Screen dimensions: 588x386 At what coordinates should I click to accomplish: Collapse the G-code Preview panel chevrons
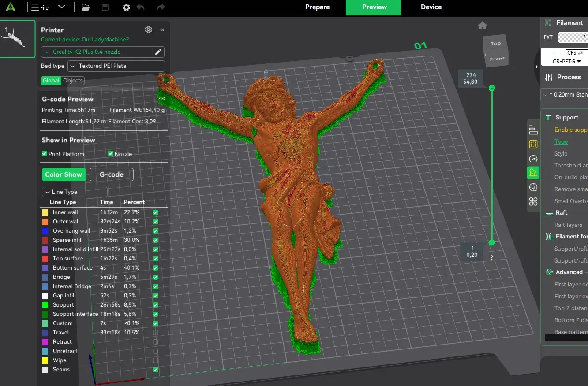pyautogui.click(x=162, y=99)
